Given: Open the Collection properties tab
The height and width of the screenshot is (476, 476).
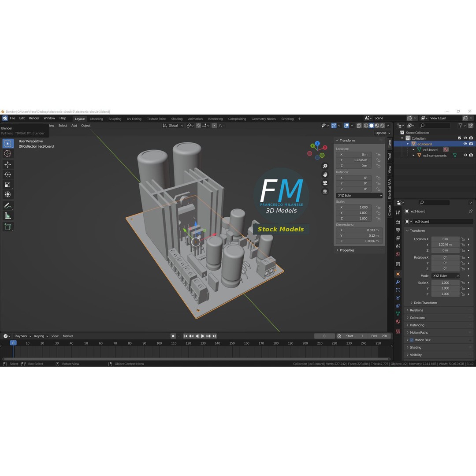Looking at the screenshot, I should [398, 264].
